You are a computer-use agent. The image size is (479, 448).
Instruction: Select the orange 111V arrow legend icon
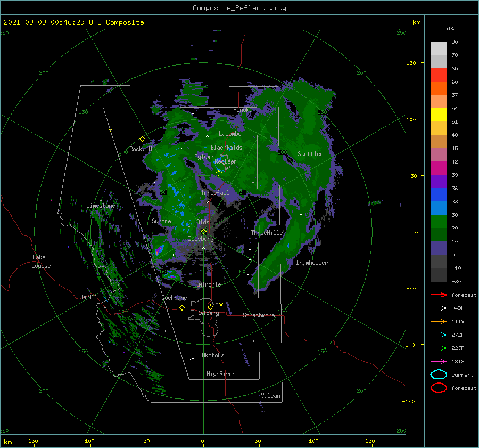coord(439,321)
